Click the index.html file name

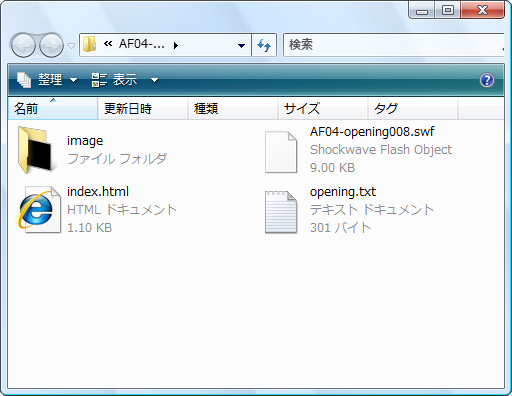tap(98, 192)
